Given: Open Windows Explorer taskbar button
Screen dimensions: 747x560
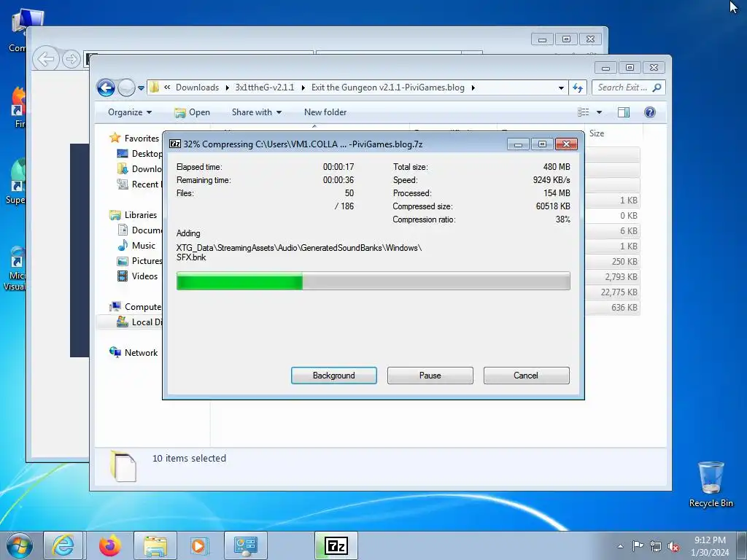Looking at the screenshot, I should (x=155, y=545).
